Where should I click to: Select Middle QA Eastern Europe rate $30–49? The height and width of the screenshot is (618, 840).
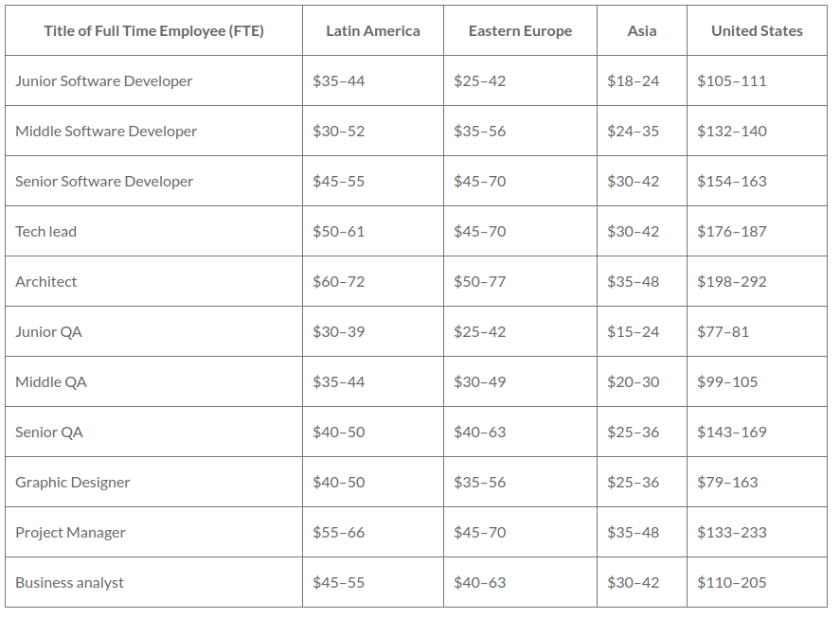[479, 381]
